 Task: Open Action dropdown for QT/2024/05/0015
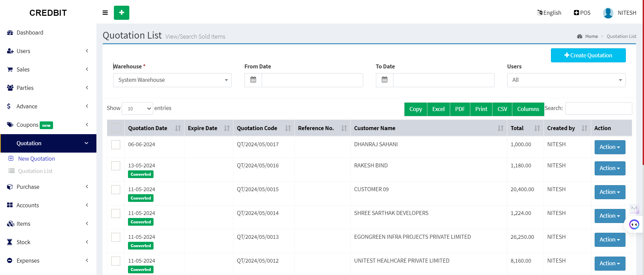tap(610, 192)
